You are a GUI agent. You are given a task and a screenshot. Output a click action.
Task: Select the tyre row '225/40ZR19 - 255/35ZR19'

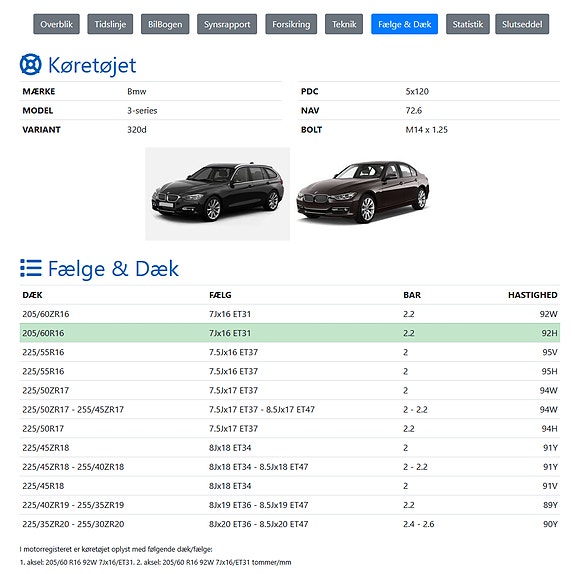point(290,505)
